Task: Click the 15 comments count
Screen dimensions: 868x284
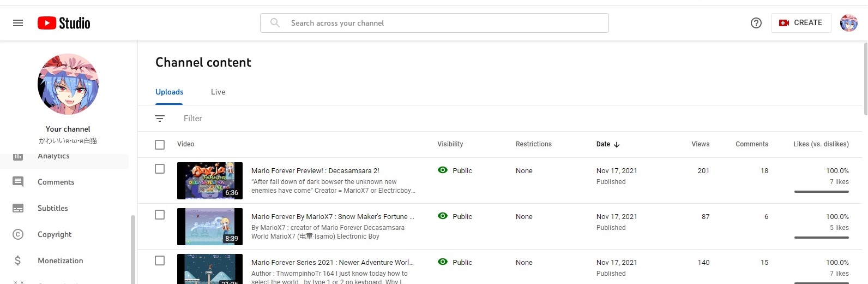Action: [764, 262]
